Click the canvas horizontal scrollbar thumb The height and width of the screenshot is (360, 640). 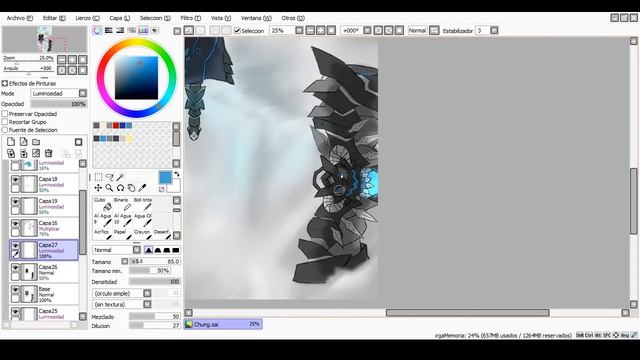tap(467, 313)
